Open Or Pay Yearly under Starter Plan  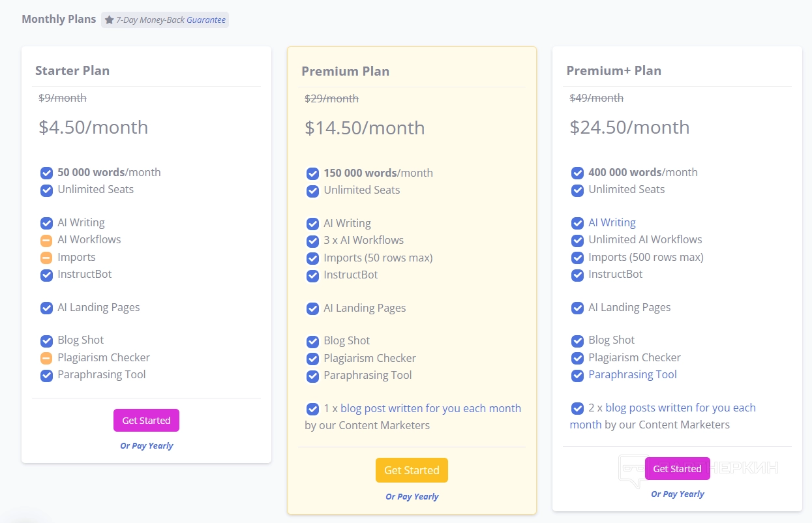(147, 446)
